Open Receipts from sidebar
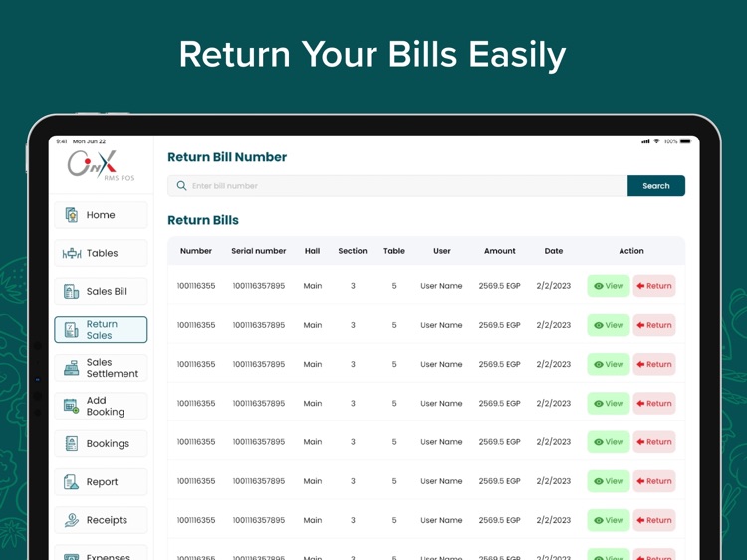Screen dimensions: 747x560 click(x=101, y=520)
